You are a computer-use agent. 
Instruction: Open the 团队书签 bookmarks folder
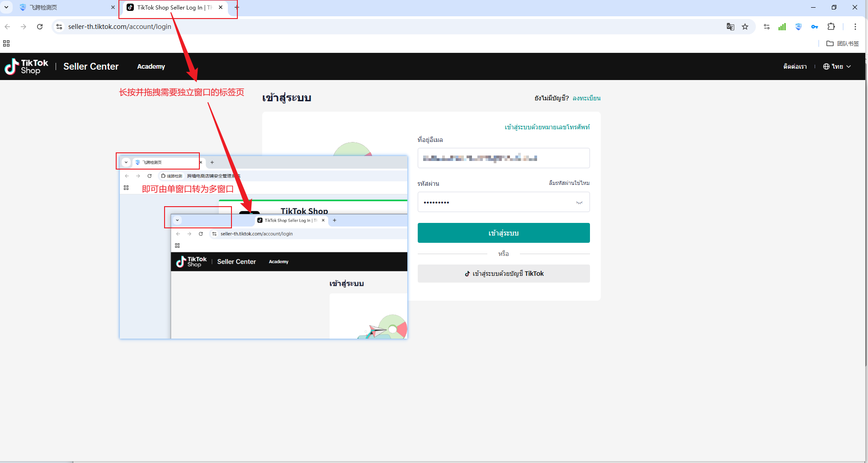pyautogui.click(x=843, y=43)
